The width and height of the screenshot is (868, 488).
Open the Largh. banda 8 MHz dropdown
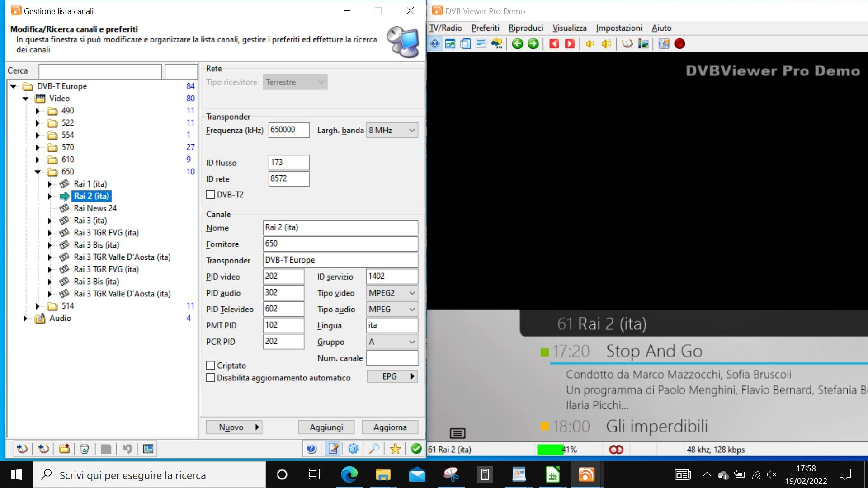pos(392,130)
